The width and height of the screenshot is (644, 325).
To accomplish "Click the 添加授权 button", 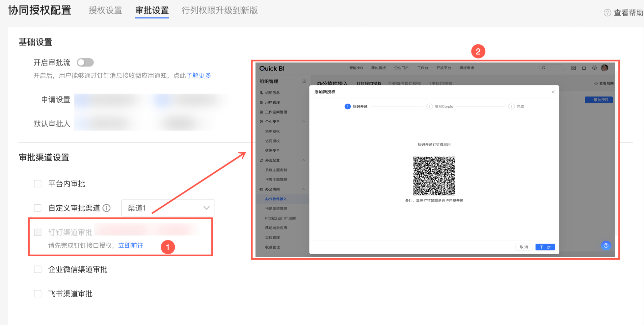I will tap(599, 100).
